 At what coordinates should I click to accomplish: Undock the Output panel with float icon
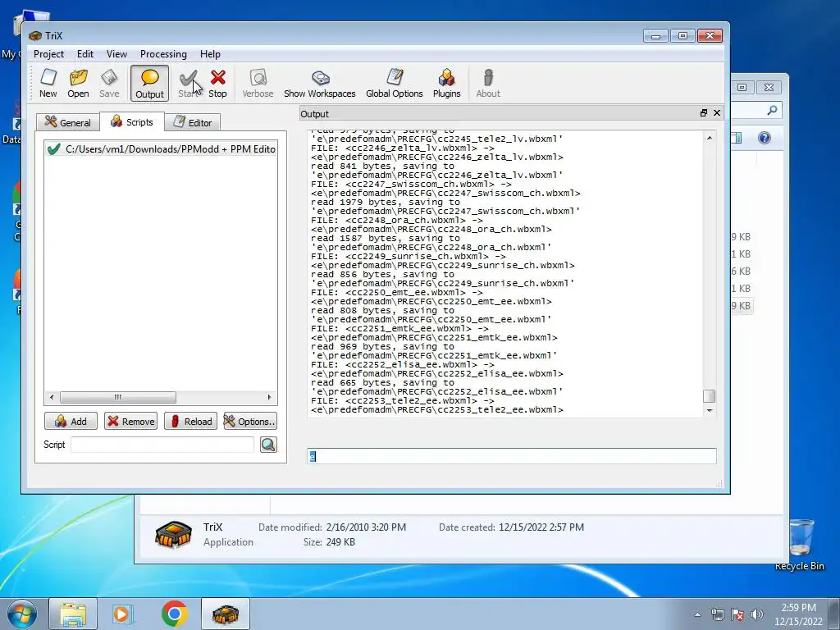point(703,113)
